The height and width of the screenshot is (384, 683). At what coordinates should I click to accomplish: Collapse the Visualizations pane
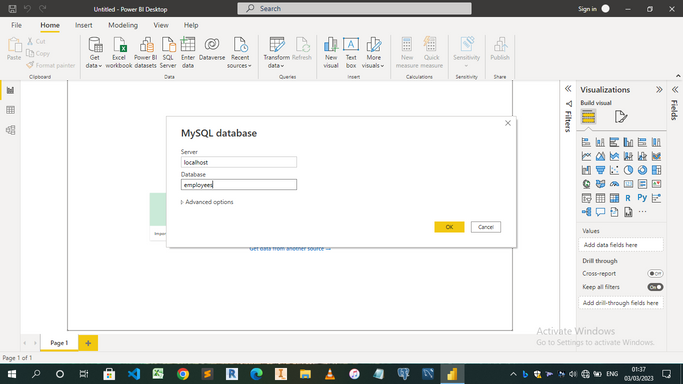coord(659,90)
